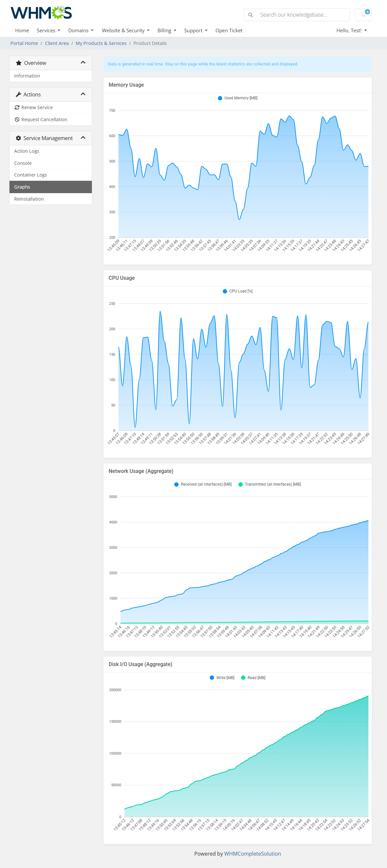Collapse the Actions panel chevron

(83, 94)
